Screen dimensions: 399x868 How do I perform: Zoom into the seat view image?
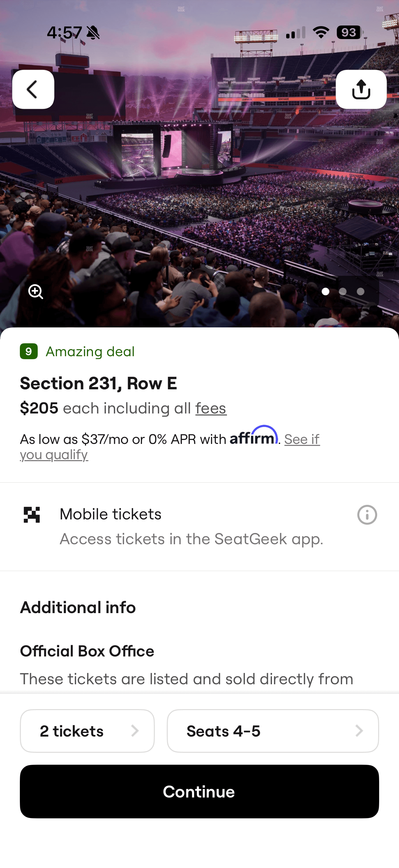tap(36, 291)
